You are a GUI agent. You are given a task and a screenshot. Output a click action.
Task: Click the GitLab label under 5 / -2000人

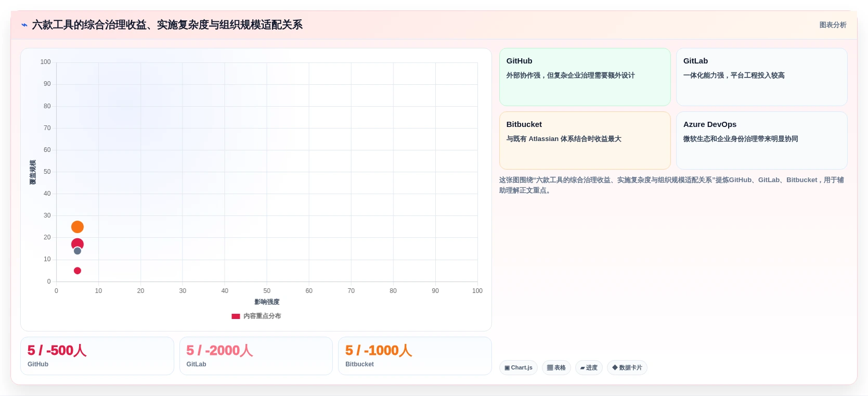click(196, 364)
